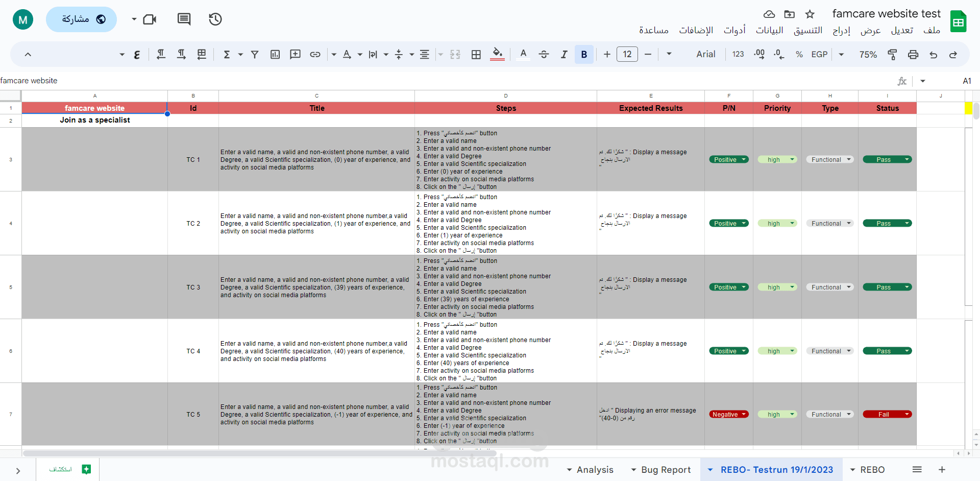Print the spreadsheet using the printer icon
The width and height of the screenshot is (980, 481).
point(913,55)
